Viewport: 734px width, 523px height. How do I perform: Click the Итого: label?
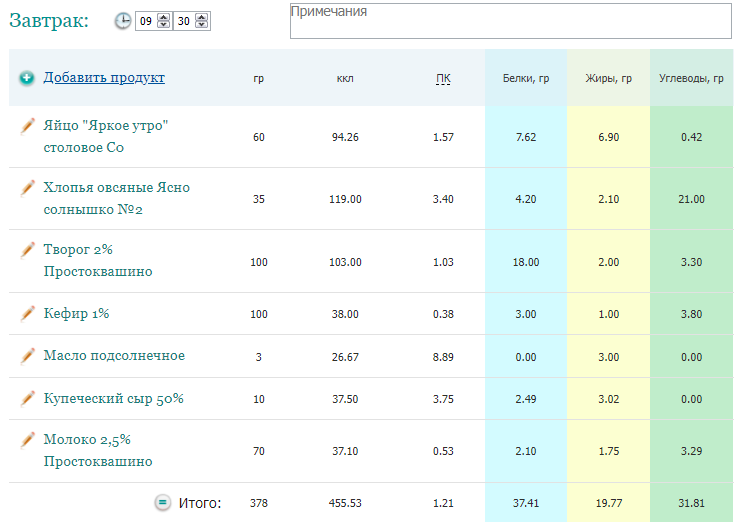[x=200, y=503]
